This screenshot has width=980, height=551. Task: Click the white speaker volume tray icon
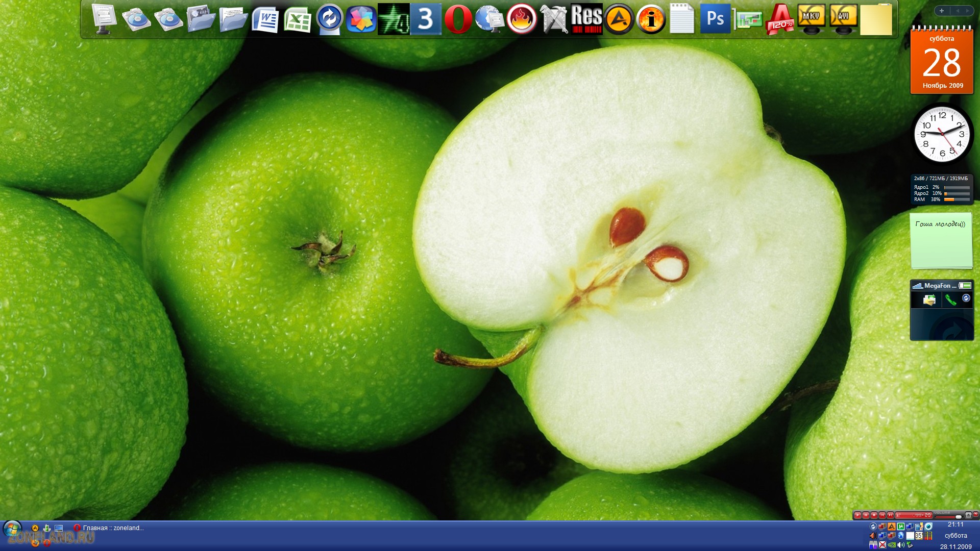901,545
